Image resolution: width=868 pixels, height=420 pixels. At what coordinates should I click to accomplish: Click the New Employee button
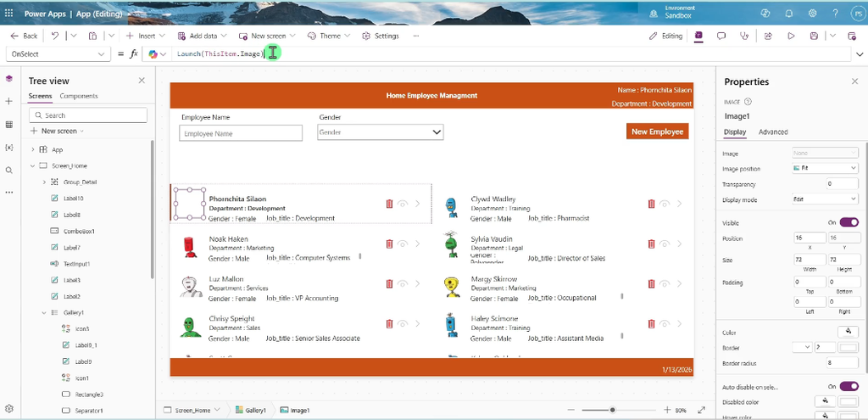(x=658, y=132)
